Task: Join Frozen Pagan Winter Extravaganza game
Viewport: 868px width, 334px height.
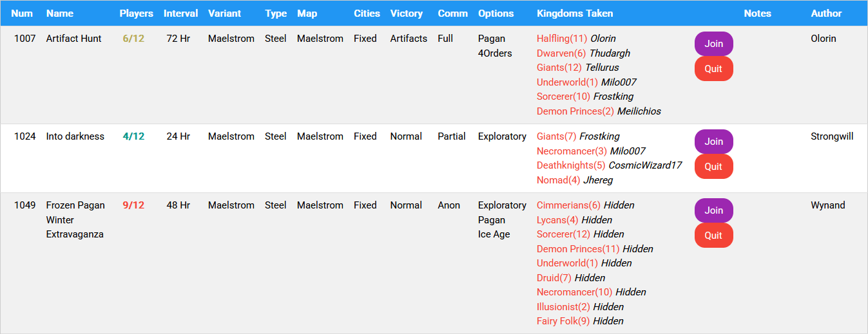Action: point(713,210)
